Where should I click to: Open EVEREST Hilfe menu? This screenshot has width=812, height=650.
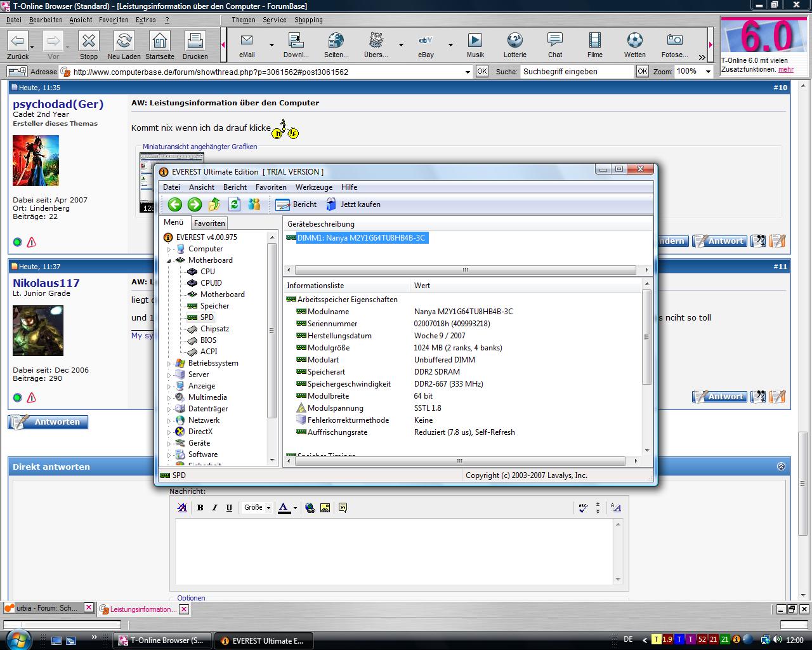[x=349, y=187]
